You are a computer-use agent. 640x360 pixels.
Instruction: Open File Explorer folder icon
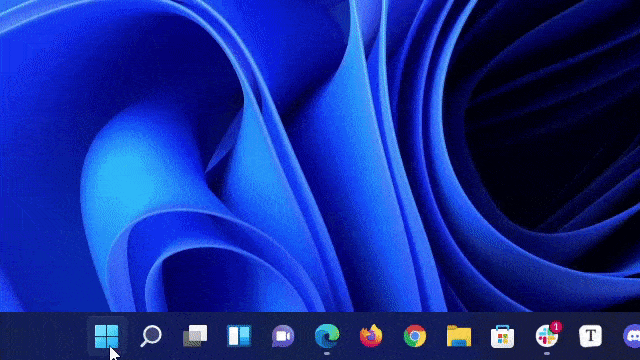click(x=459, y=336)
